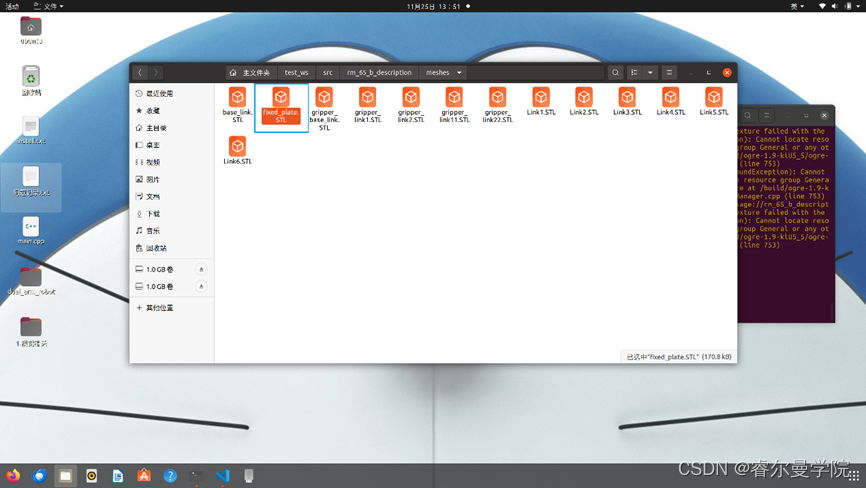Viewport: 866px width, 488px height.
Task: Launch Rhythmbox from the dock
Action: coord(92,475)
